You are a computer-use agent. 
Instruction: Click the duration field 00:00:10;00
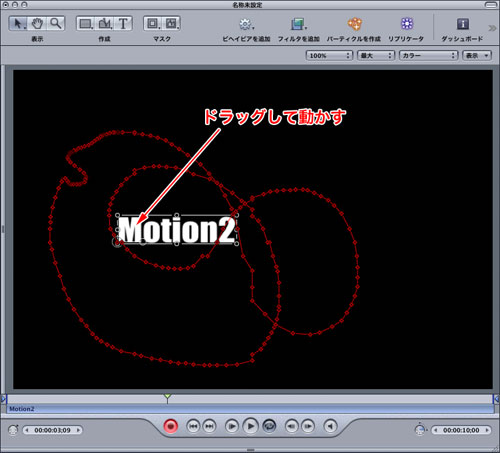[461, 430]
